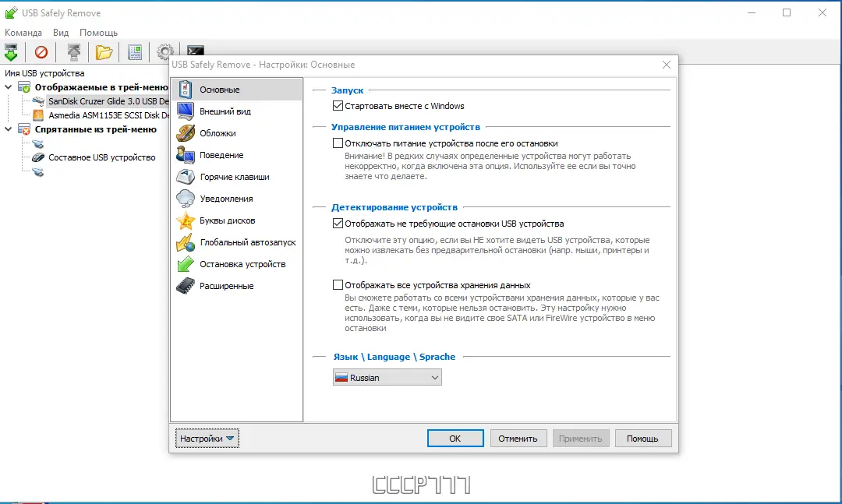842x504 pixels.
Task: Enable Отображать все устройства хранения данных
Action: (338, 285)
